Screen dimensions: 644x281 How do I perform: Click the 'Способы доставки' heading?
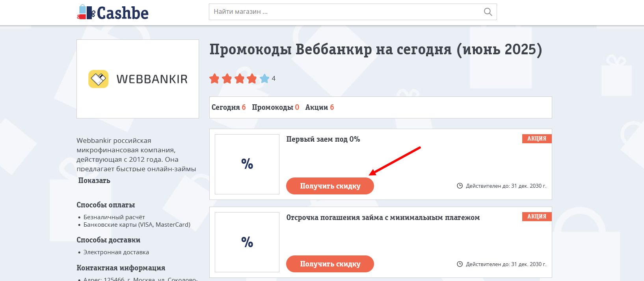pos(108,240)
